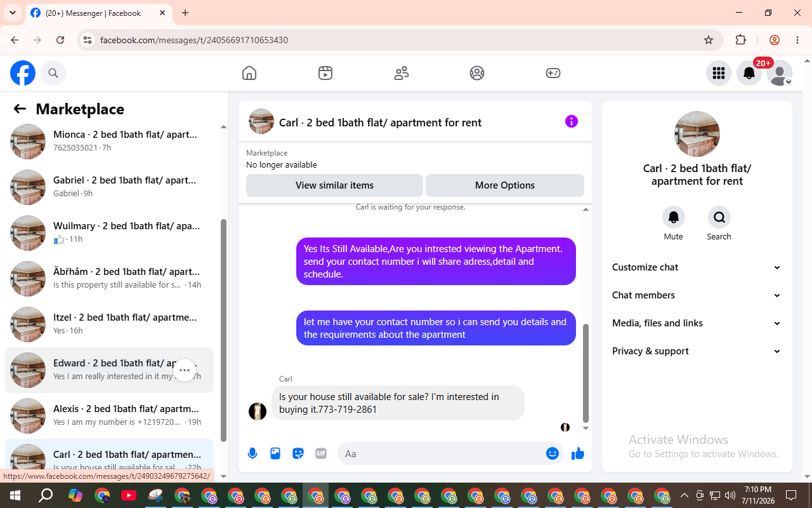Click View similar items button
The image size is (812, 508).
(334, 185)
